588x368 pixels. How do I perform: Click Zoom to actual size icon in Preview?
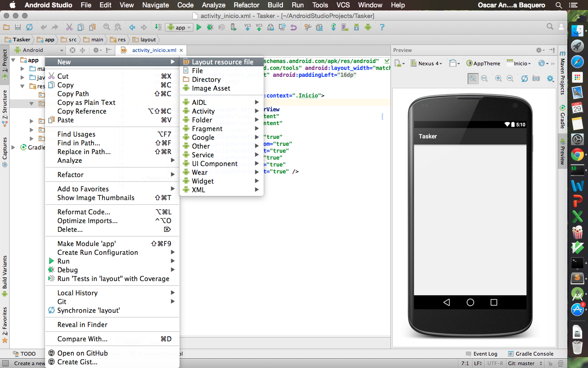coord(484,79)
